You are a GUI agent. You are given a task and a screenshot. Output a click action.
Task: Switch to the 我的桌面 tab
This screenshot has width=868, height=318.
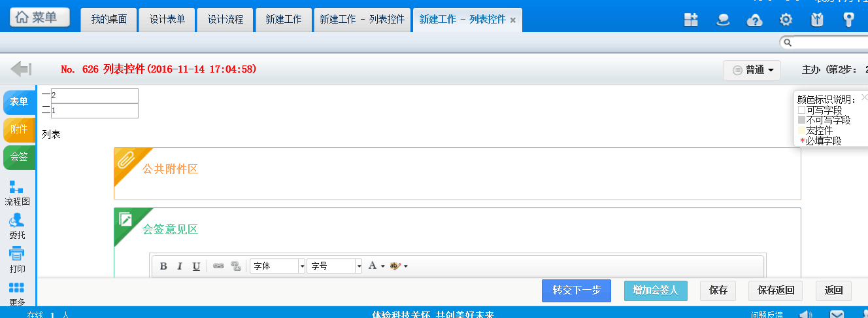tap(109, 20)
